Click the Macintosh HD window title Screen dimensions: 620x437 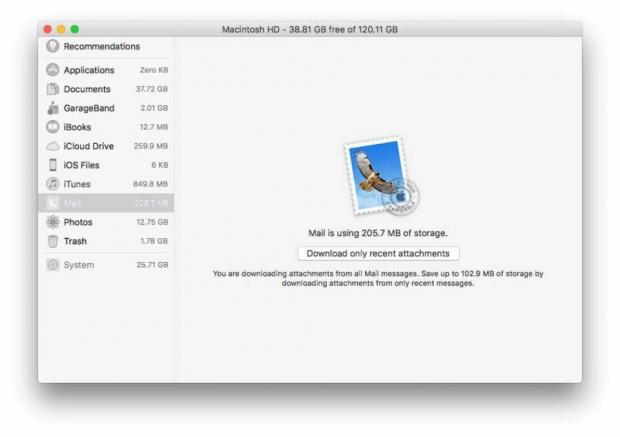[x=309, y=29]
